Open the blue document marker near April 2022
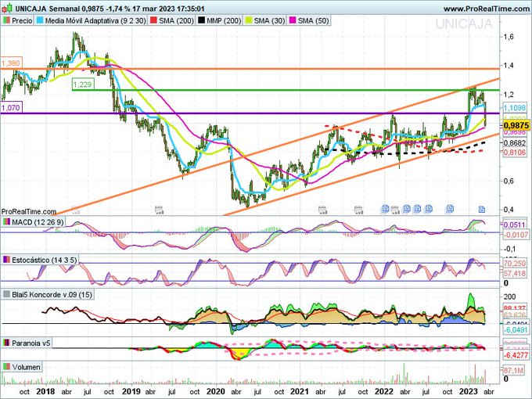The width and height of the screenshot is (532, 399). point(407,209)
